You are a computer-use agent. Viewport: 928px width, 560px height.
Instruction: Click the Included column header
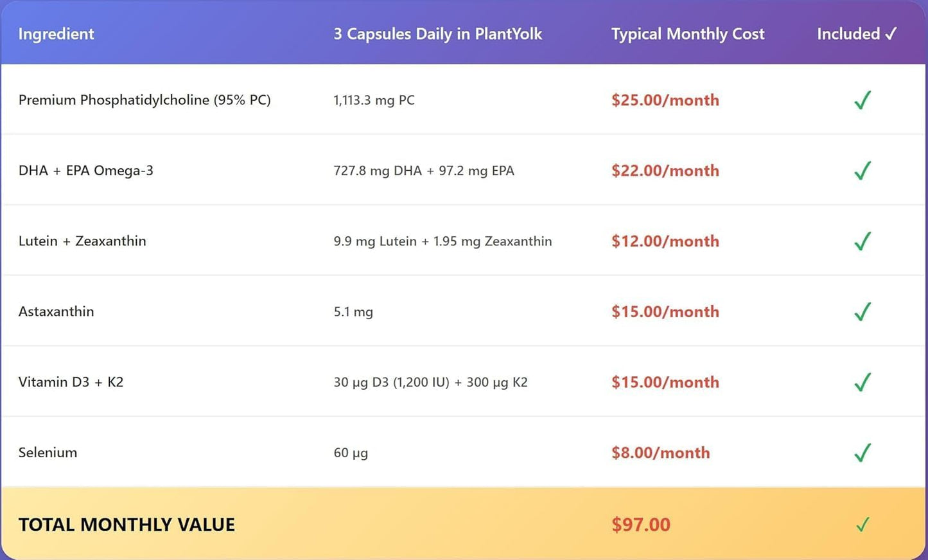point(856,34)
